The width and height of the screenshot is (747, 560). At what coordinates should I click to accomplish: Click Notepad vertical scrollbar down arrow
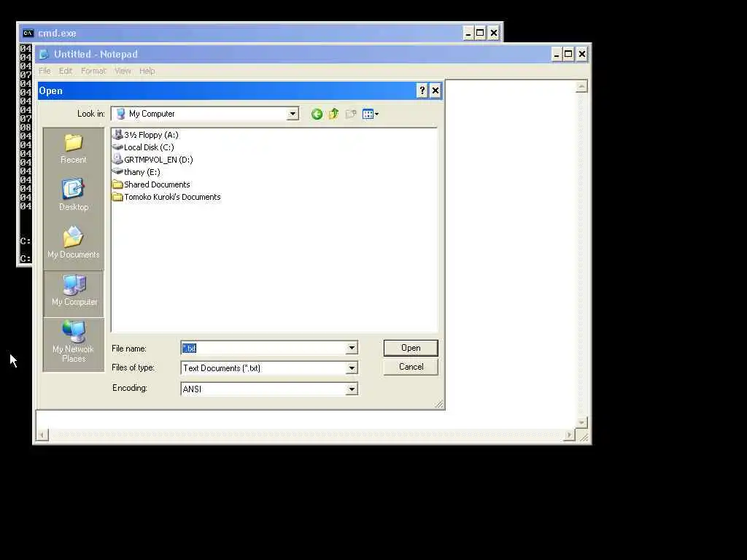tap(581, 422)
